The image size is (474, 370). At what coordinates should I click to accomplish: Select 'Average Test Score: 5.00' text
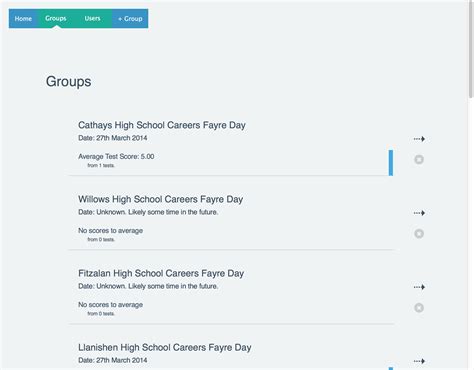coord(116,156)
